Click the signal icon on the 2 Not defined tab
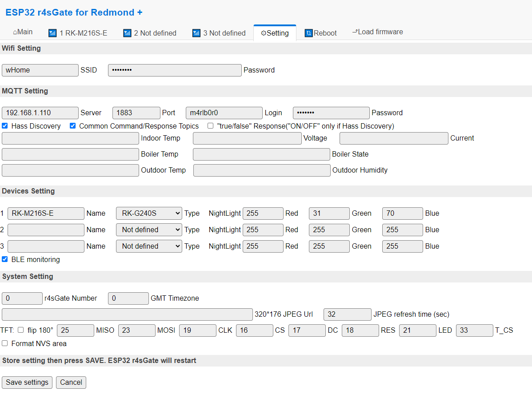The image size is (532, 395). (x=127, y=33)
